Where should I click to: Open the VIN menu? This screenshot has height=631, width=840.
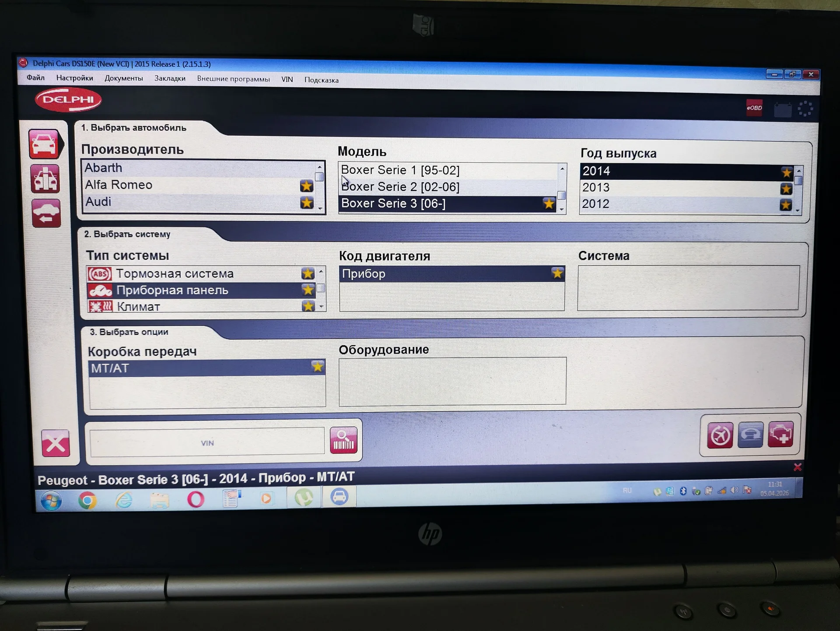coord(287,79)
